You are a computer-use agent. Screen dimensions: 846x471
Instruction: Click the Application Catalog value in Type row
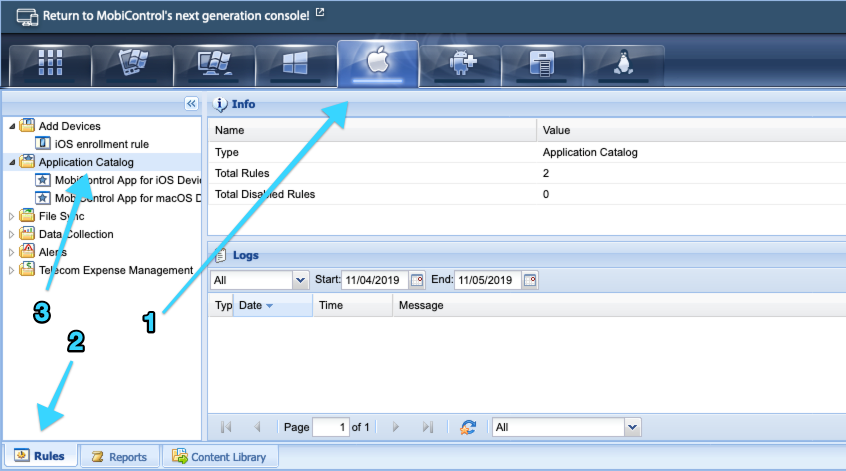pos(590,152)
